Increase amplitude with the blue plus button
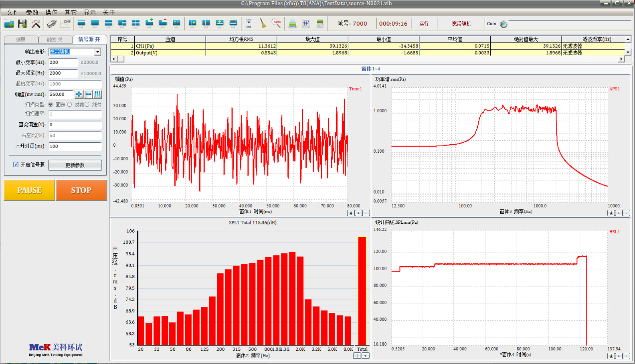This screenshot has height=364, width=635. pyautogui.click(x=79, y=95)
